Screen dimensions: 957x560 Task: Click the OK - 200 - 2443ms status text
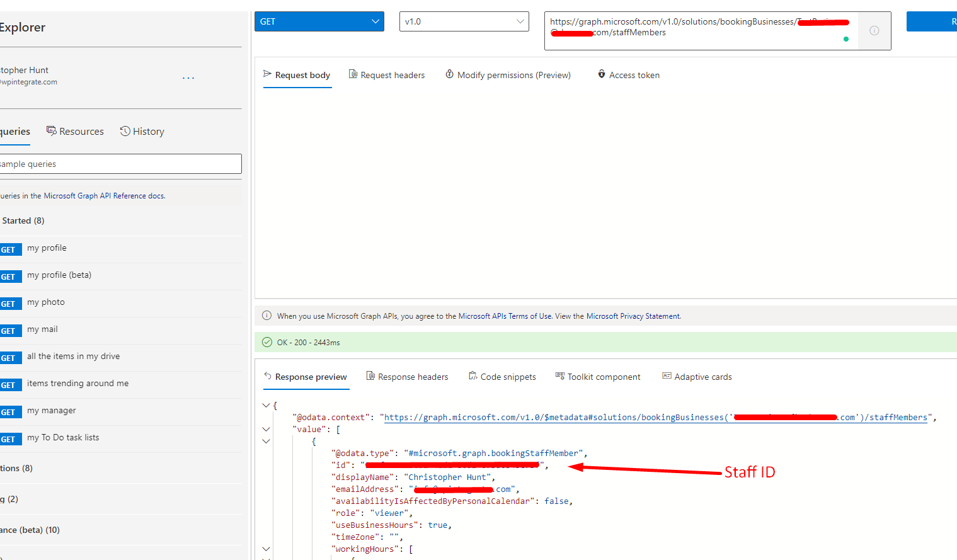coord(308,343)
